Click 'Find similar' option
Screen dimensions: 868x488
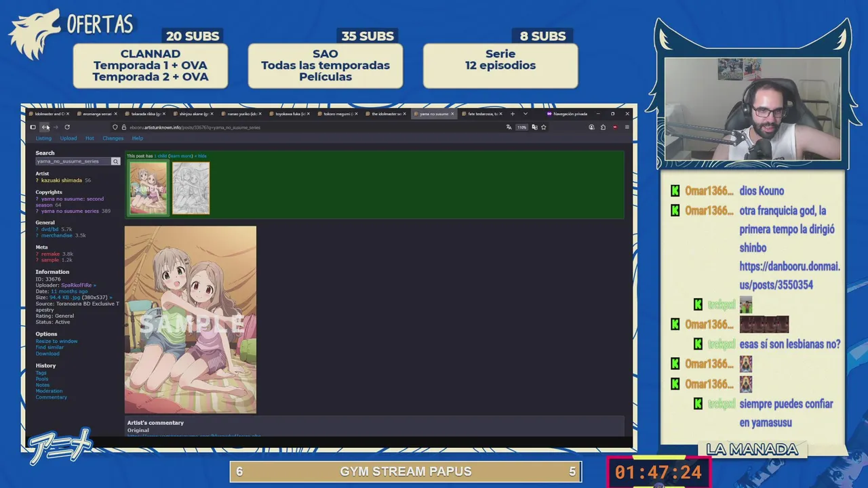coord(50,347)
